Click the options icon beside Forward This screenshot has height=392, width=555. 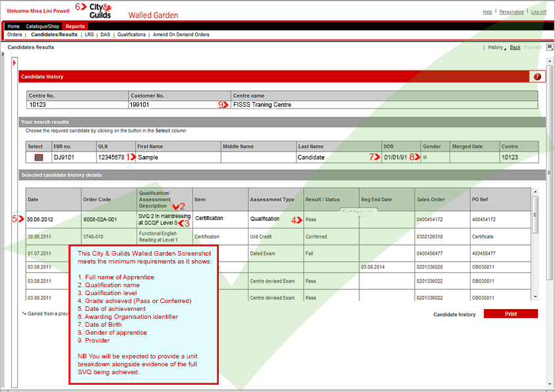coord(550,47)
